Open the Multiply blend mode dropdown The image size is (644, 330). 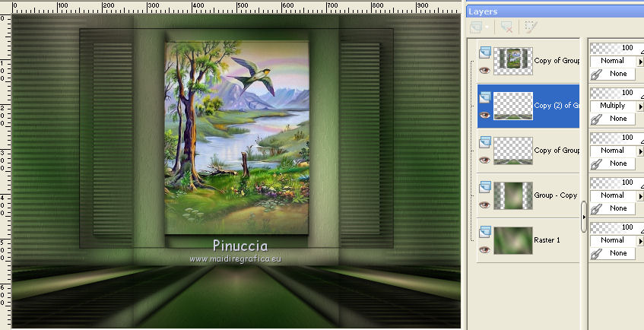coord(640,106)
